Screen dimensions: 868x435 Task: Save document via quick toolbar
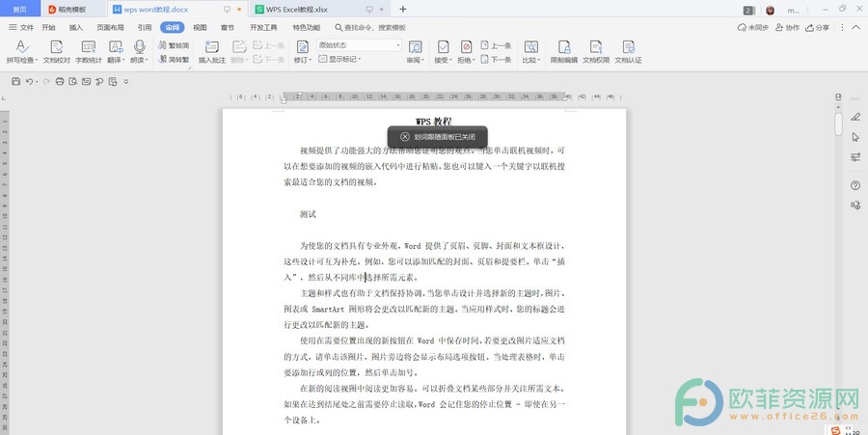(x=16, y=81)
